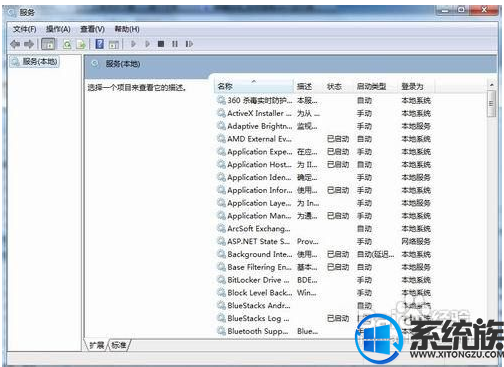Toggle the console tree pane icon
The image size is (504, 367).
point(48,44)
